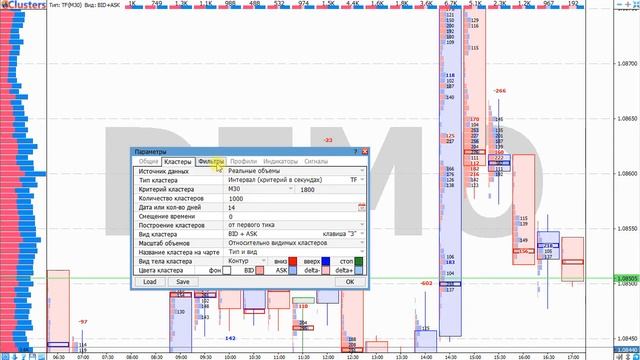Confirm settings with the OK button
The image size is (640, 360).
(350, 282)
